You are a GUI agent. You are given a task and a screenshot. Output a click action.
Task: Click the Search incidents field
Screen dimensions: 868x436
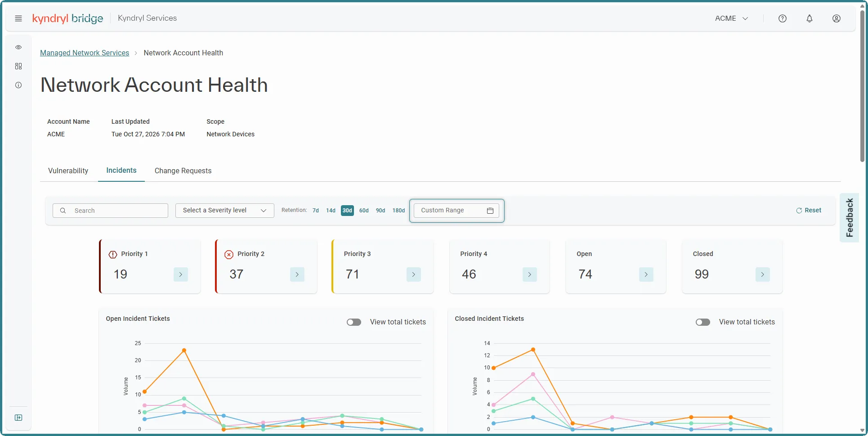(x=110, y=211)
